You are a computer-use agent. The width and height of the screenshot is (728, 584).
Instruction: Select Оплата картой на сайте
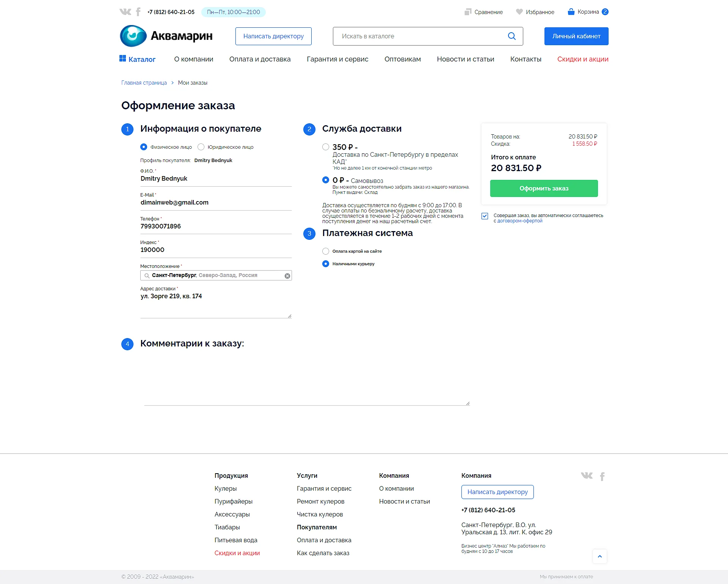(326, 251)
